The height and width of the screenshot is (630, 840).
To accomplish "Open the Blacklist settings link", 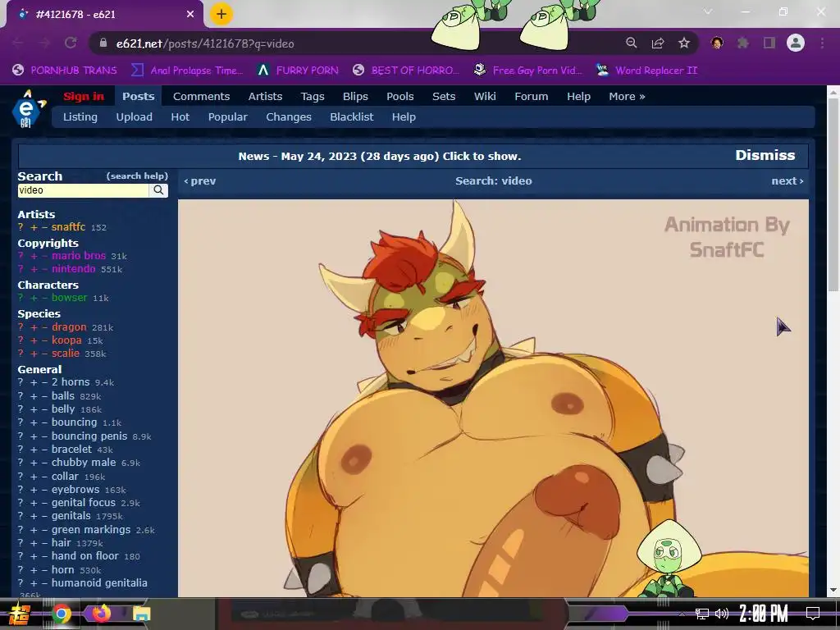I will (x=351, y=116).
